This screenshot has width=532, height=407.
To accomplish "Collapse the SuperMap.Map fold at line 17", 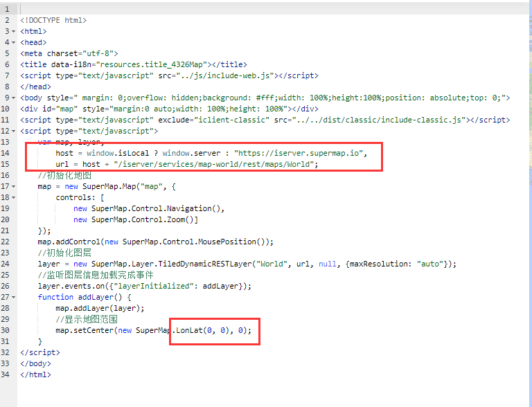I will [14, 187].
